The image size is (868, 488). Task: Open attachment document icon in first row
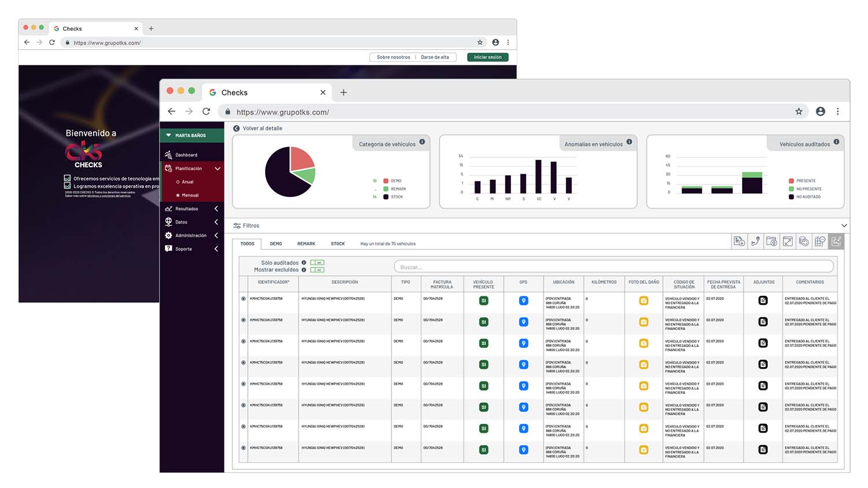point(763,300)
